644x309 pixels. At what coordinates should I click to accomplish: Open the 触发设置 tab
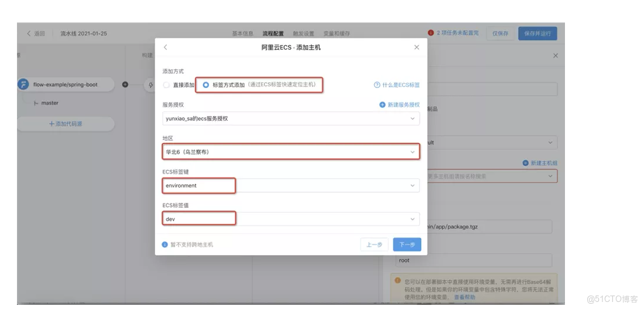303,34
